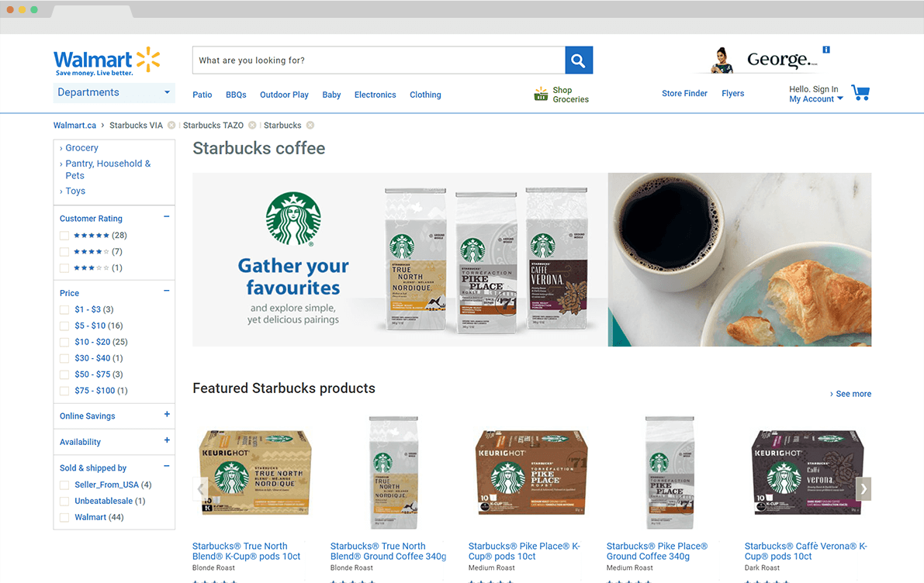
Task: Remove the Starbucks TAZO filter
Action: (x=252, y=125)
